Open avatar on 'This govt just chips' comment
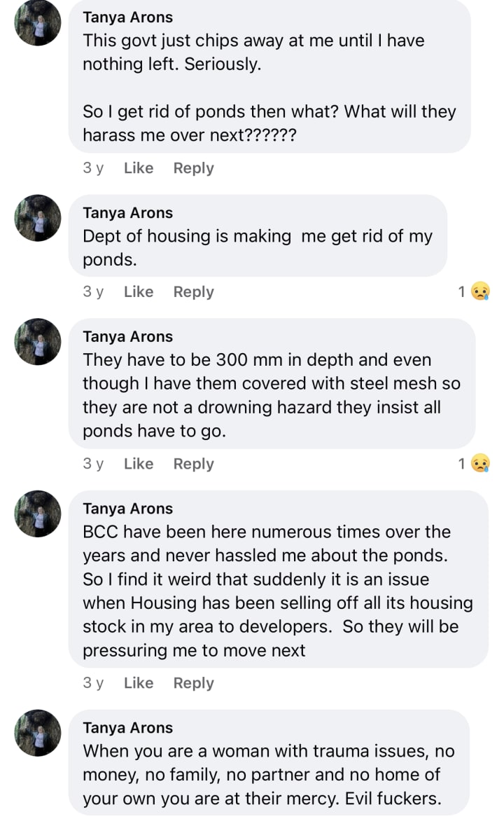 click(x=38, y=22)
